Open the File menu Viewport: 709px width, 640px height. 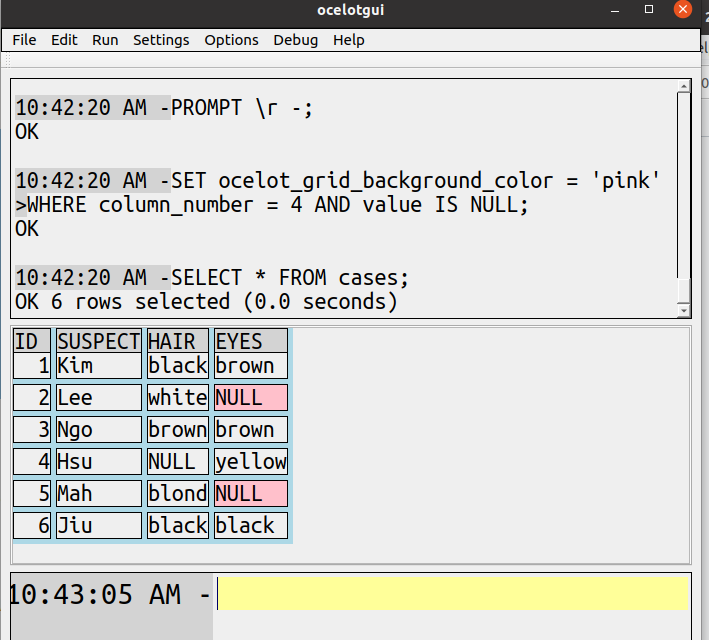point(24,40)
